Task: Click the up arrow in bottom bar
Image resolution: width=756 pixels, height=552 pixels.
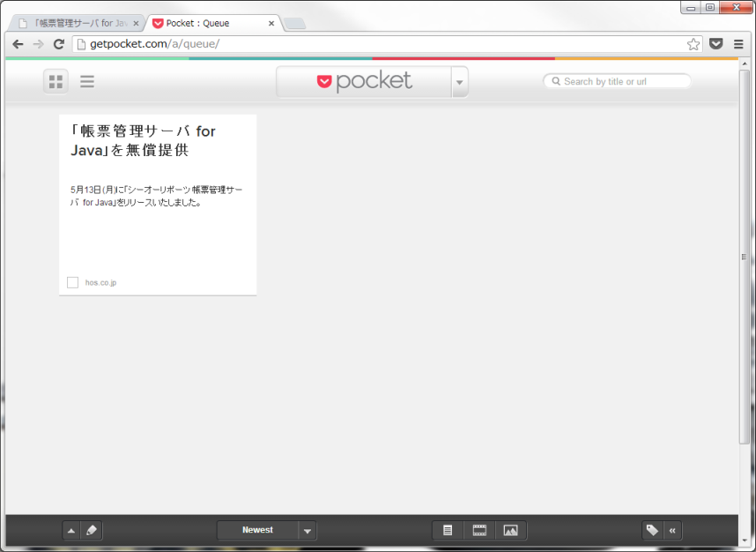Action: pyautogui.click(x=71, y=530)
